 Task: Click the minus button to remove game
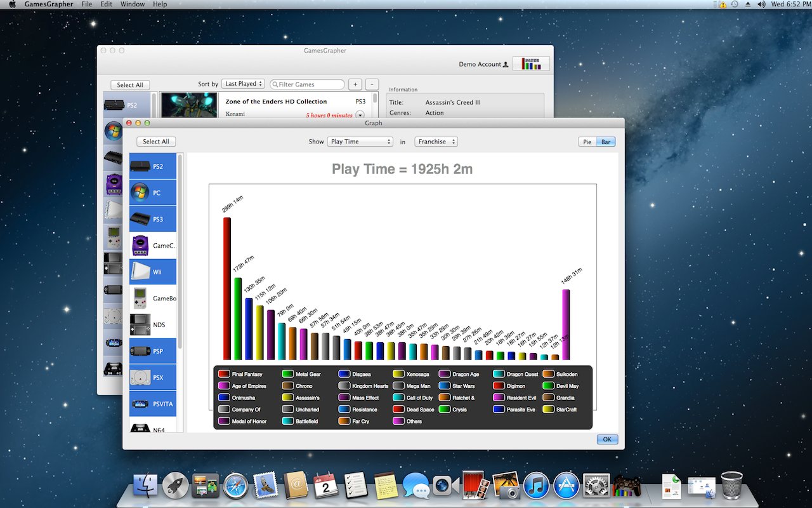[372, 84]
